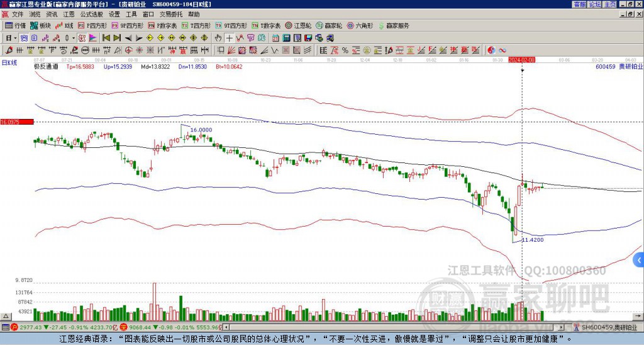Click the 16.0975 red price tag
This screenshot has width=644, height=345.
tap(16, 122)
